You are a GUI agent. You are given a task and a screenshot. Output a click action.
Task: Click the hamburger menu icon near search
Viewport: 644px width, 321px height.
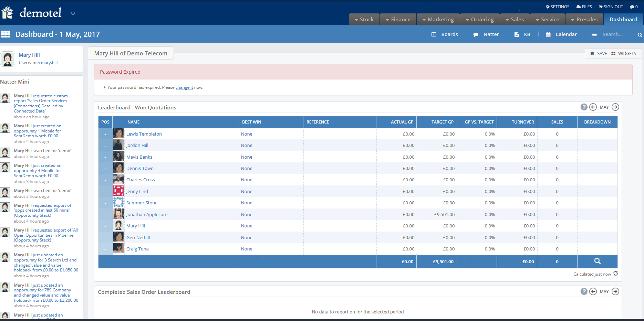[594, 34]
